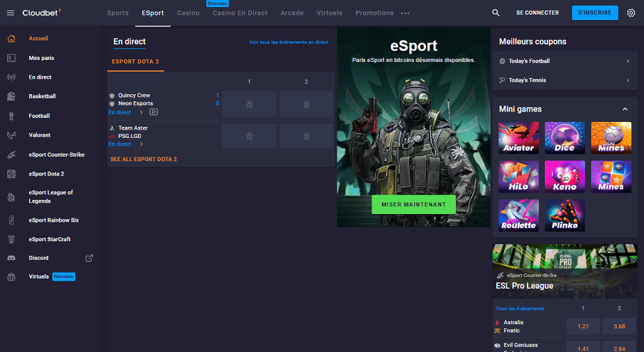Click the Mes paris bet slip icon
This screenshot has width=644, height=352.
pos(12,58)
